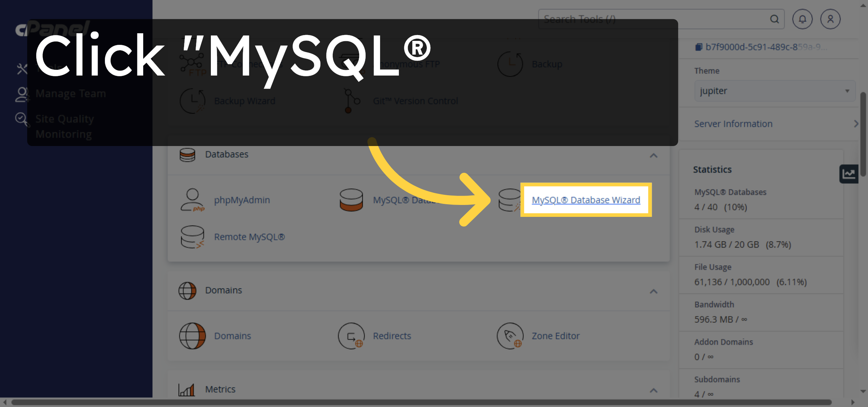Collapse the Databases section
This screenshot has height=407, width=868.
[653, 156]
